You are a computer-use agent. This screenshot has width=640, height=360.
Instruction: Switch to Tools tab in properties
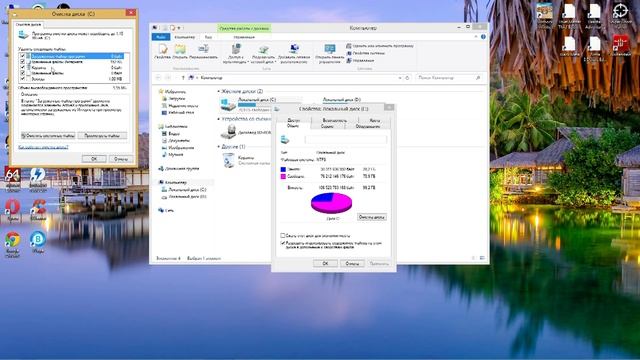click(327, 127)
